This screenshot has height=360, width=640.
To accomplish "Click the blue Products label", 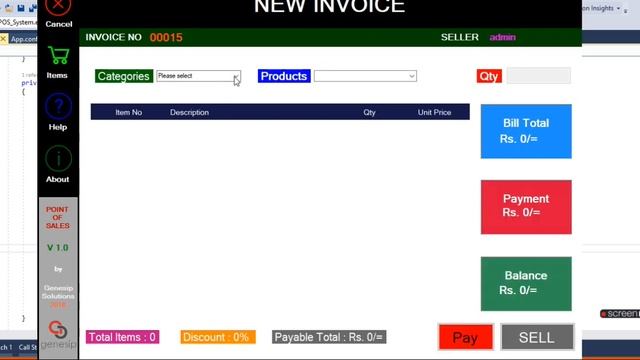I will (284, 76).
